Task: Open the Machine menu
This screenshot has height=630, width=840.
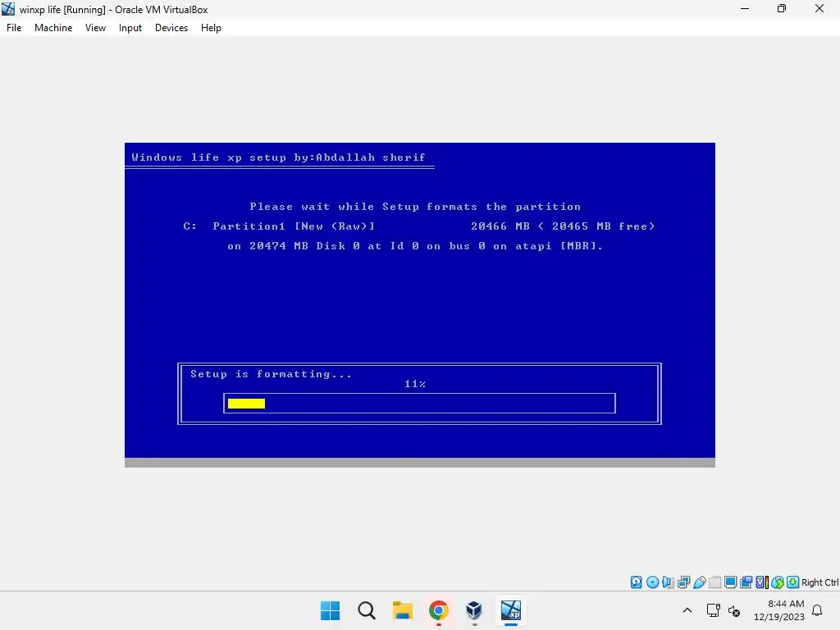Action: tap(53, 28)
